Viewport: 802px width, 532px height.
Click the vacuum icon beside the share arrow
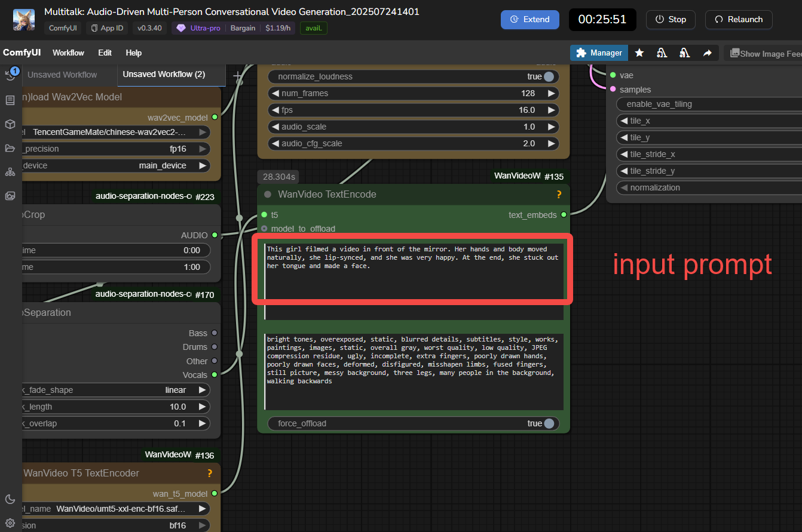tap(685, 53)
